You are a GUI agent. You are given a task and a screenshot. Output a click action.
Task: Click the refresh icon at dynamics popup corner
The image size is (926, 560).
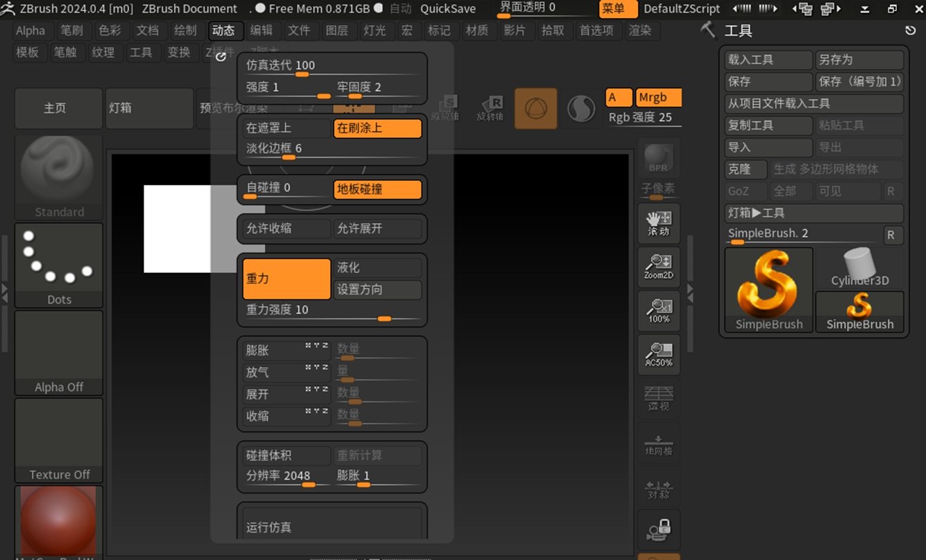click(221, 56)
